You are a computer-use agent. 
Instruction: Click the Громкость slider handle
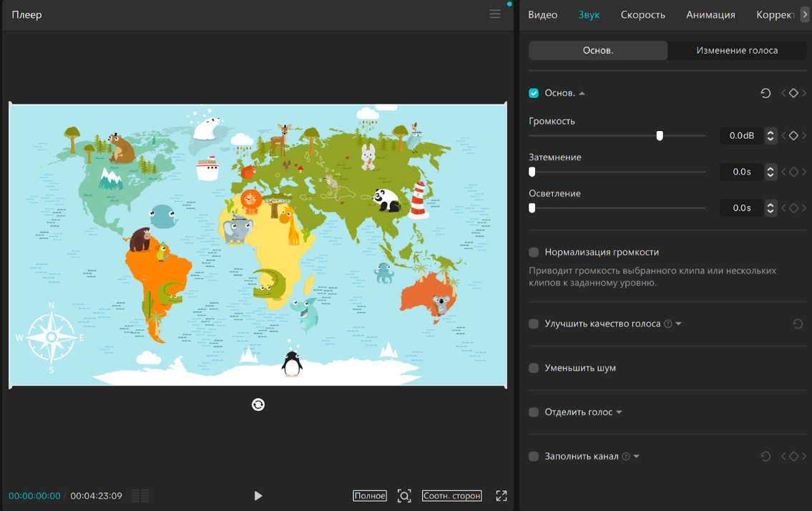point(660,136)
